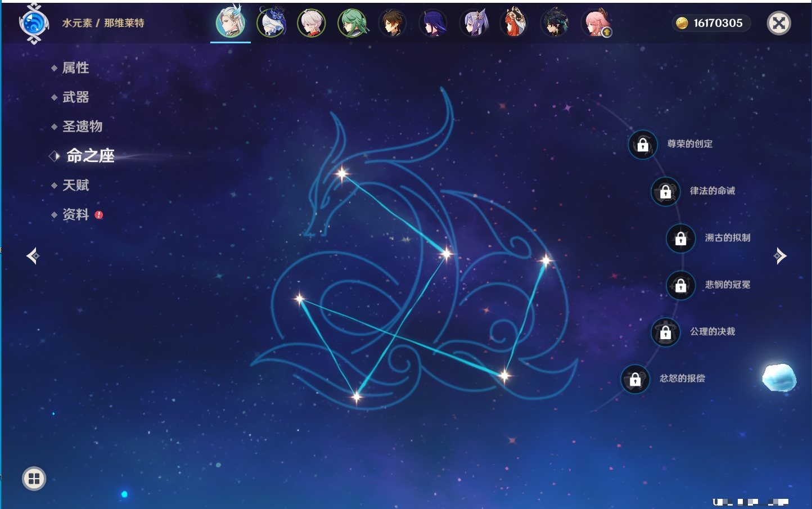812x509 pixels.
Task: Click the lock icon for 悲悯的冠冕
Action: tap(681, 286)
